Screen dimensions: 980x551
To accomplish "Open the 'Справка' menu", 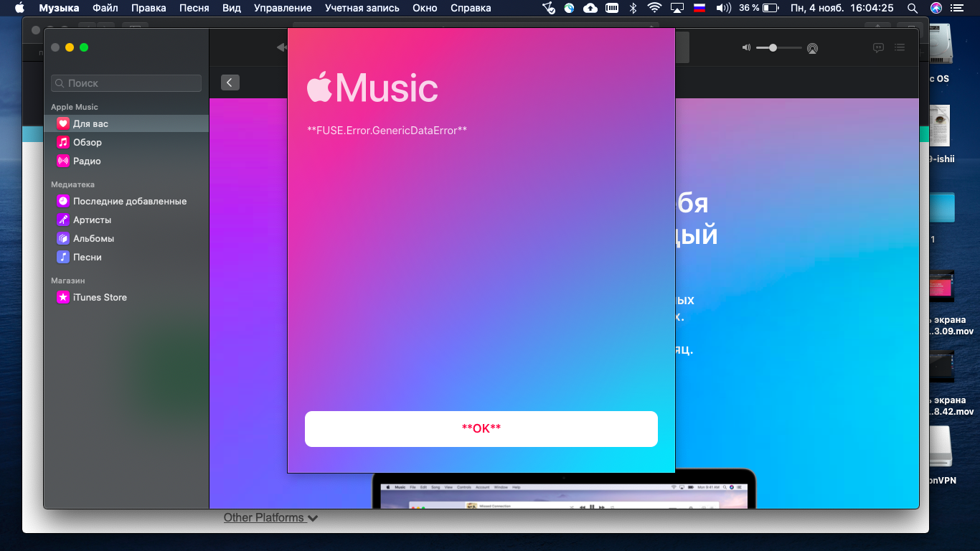I will point(471,8).
